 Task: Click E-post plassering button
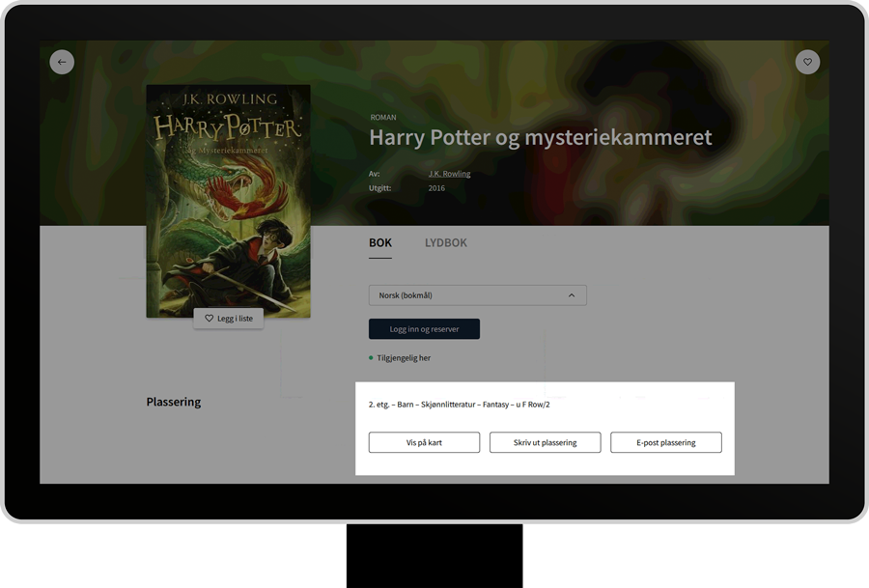point(665,442)
